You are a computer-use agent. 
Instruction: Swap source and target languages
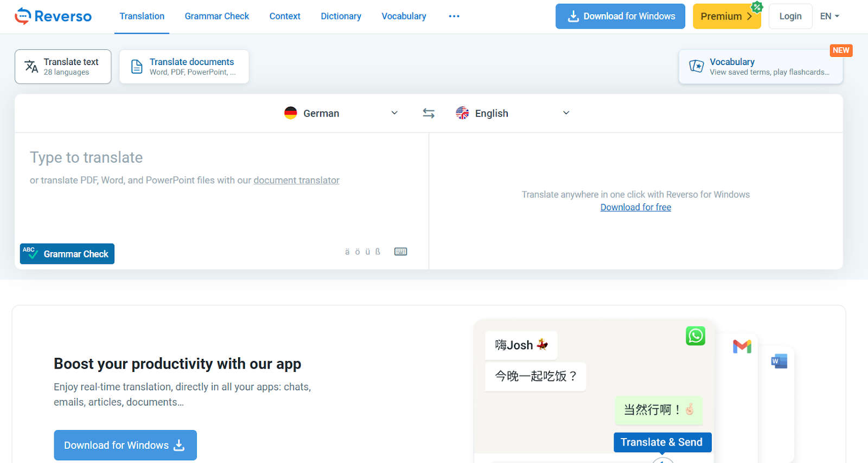(x=429, y=113)
